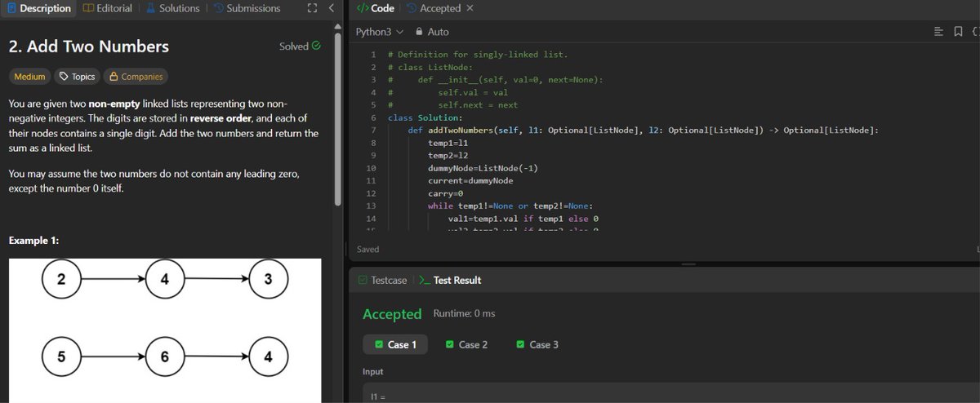The image size is (980, 403).
Task: Select Case 3 test case
Action: pos(538,344)
